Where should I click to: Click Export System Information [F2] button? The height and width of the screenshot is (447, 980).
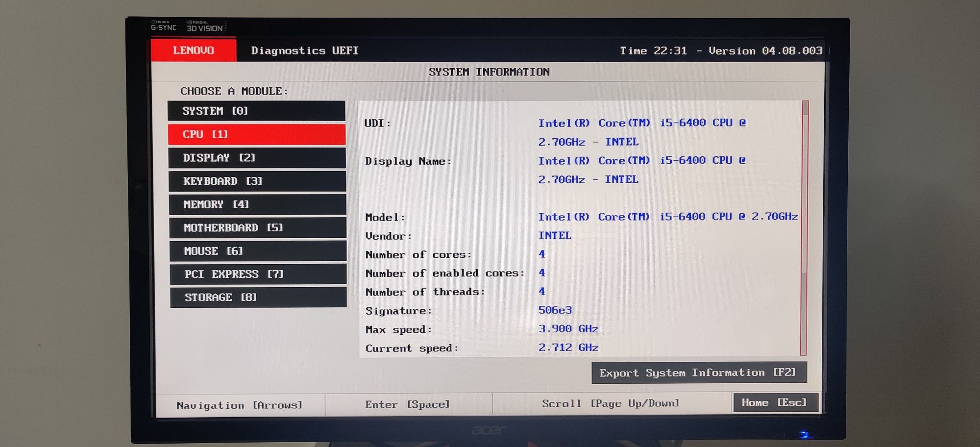point(699,373)
